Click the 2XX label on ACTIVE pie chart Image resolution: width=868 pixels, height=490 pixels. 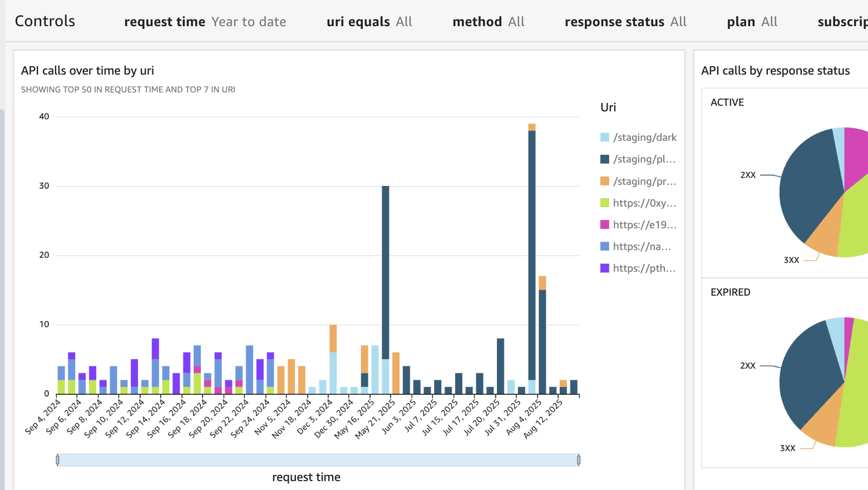pos(748,175)
